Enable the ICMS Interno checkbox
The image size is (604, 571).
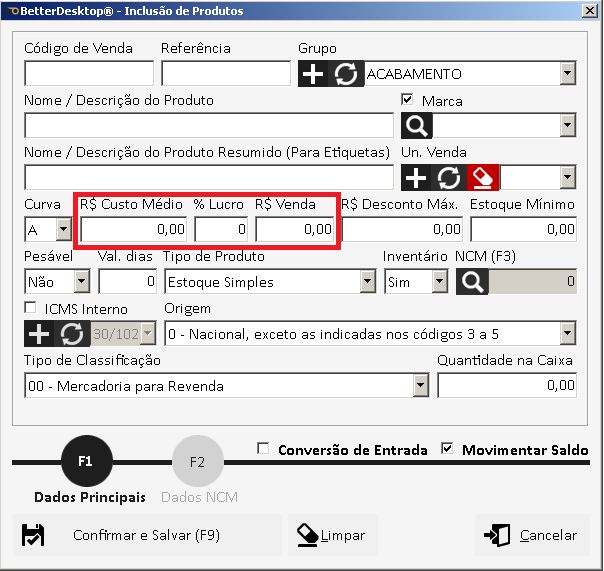click(30, 308)
